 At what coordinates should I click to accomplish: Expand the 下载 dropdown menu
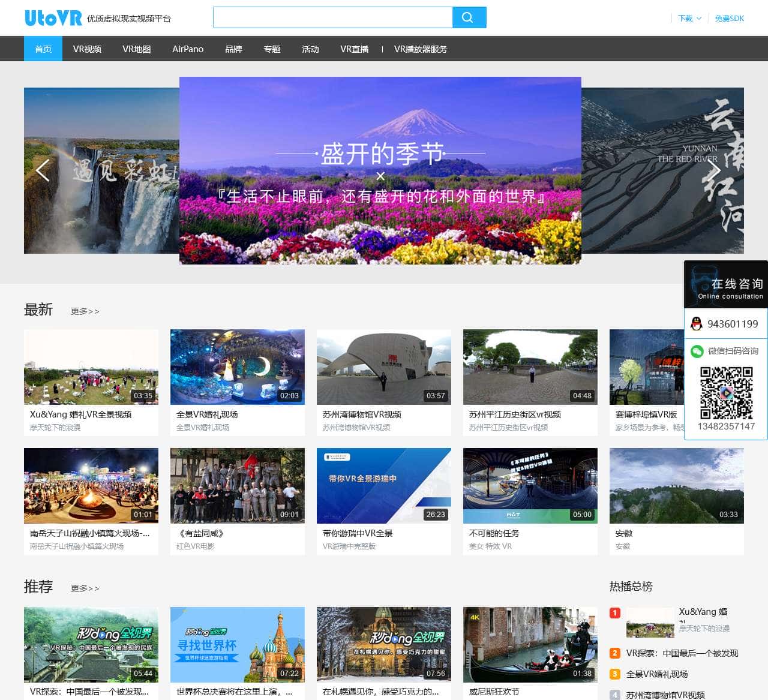(689, 19)
